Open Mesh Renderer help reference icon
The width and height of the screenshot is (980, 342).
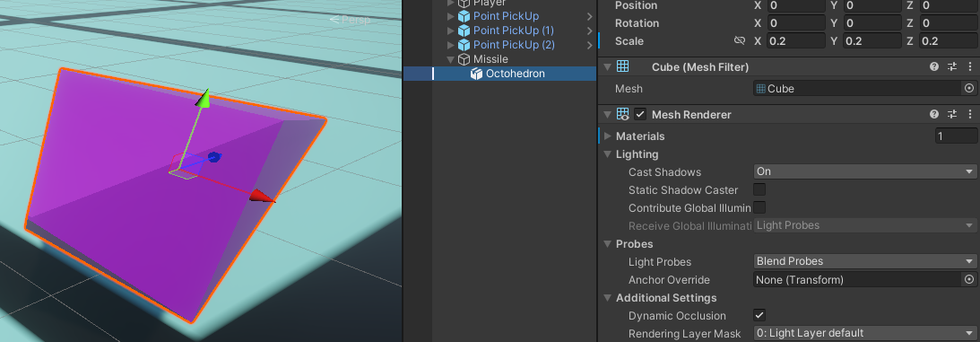click(933, 114)
